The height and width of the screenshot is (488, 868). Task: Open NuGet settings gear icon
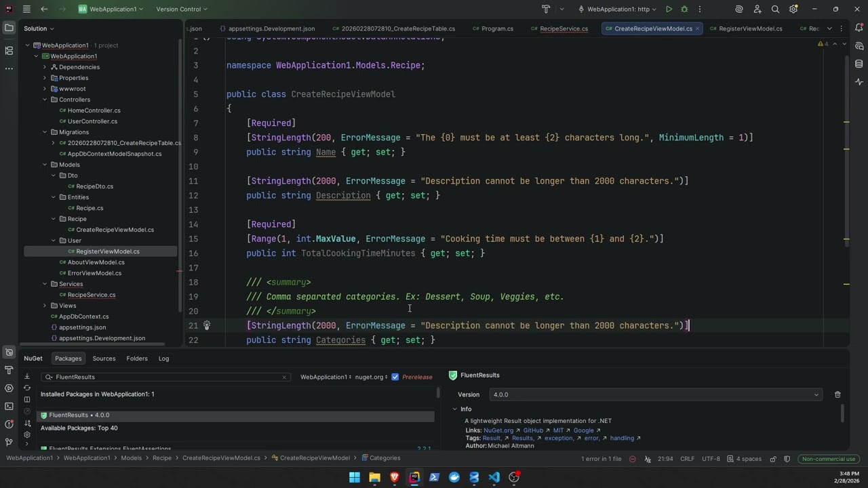click(27, 434)
